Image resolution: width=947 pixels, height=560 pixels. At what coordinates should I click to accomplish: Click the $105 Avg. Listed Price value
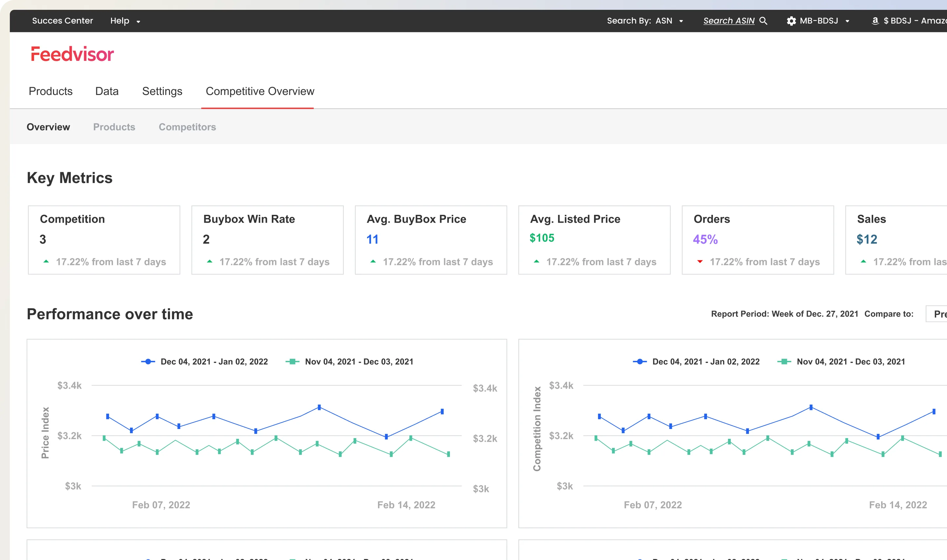542,238
